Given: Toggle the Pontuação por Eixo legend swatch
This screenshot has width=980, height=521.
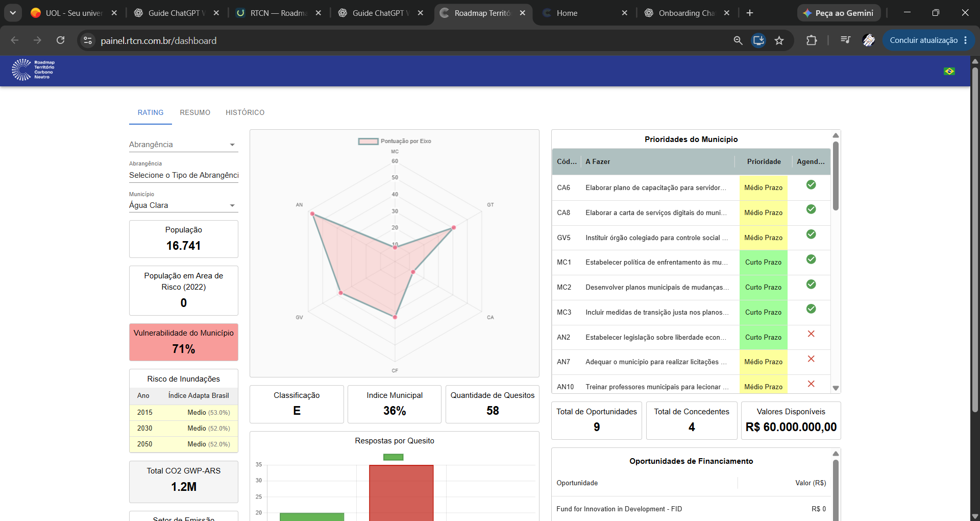Looking at the screenshot, I should pyautogui.click(x=368, y=141).
